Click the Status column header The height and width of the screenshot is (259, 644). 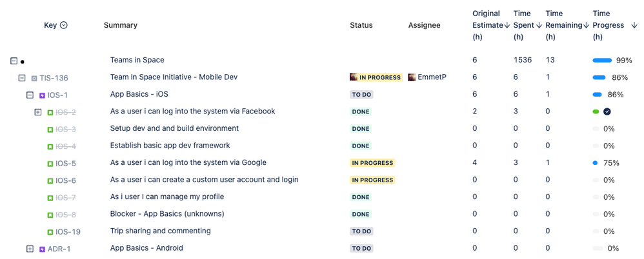[x=361, y=26]
